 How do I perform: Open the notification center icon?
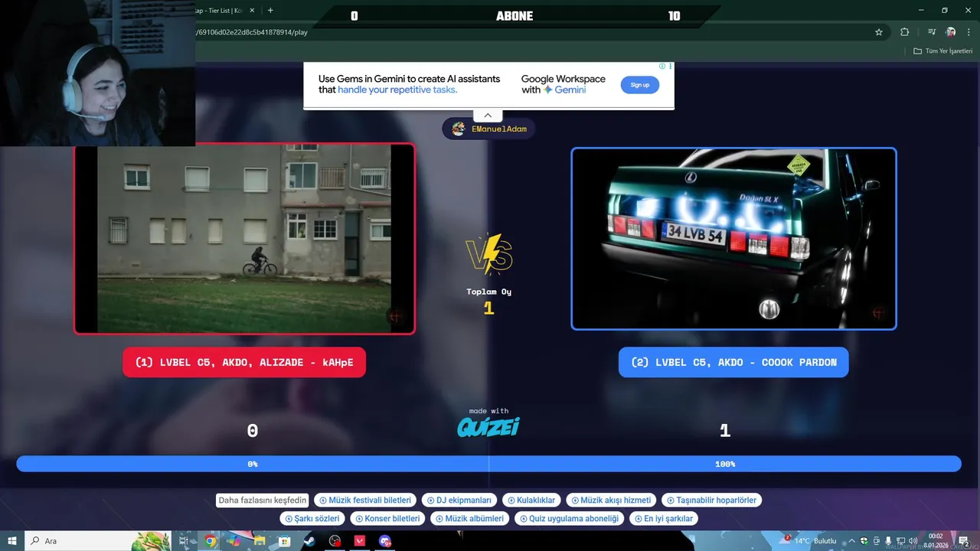(963, 541)
